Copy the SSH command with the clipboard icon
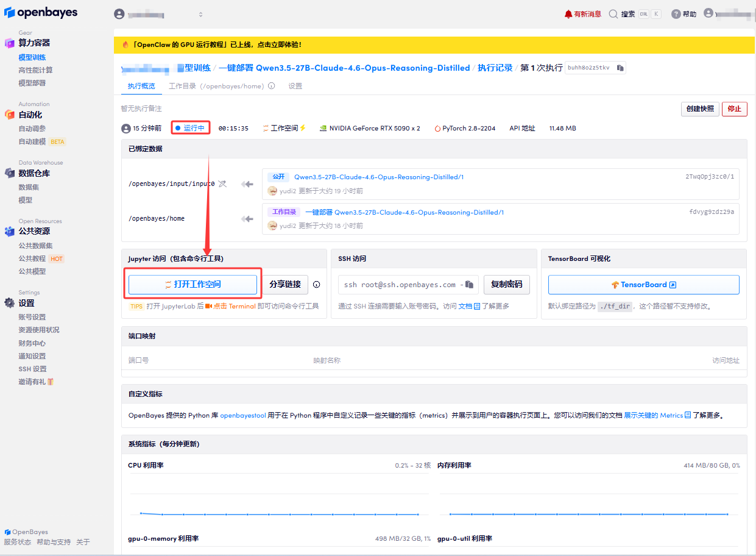This screenshot has height=556, width=756. pos(469,284)
